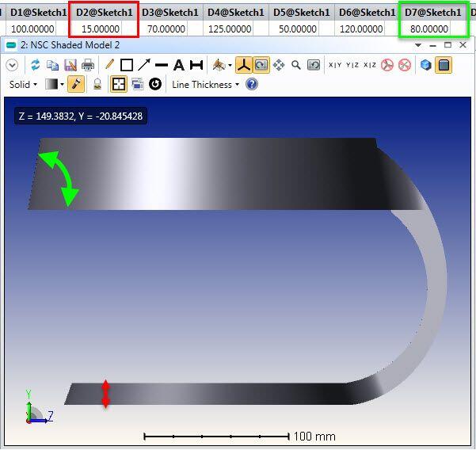Screen dimensions: 476x450
Task: Select the rectangle annotation tool
Action: tap(127, 65)
